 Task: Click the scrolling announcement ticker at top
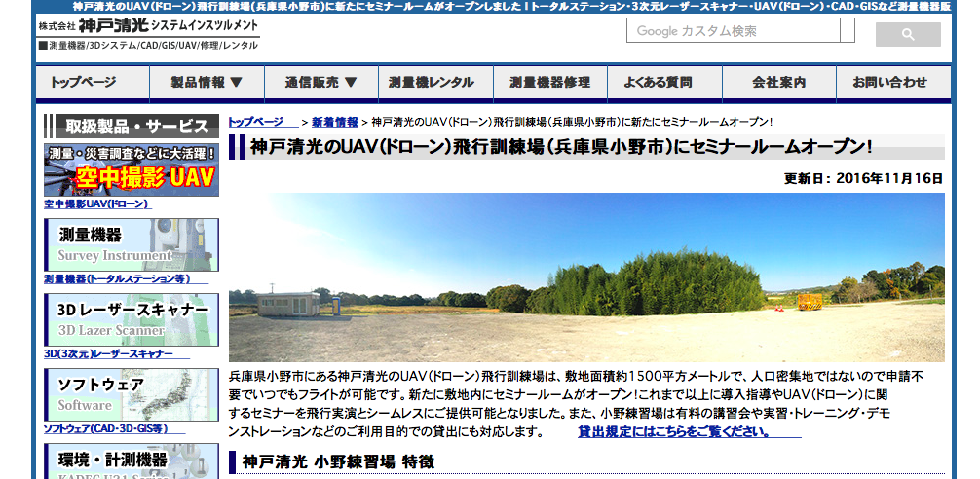click(512, 6)
